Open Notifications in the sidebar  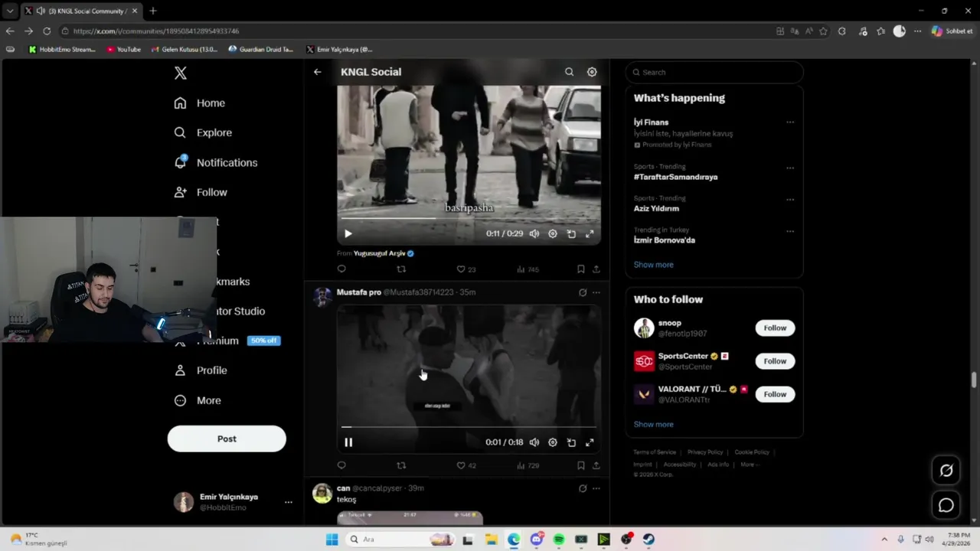pyautogui.click(x=216, y=162)
